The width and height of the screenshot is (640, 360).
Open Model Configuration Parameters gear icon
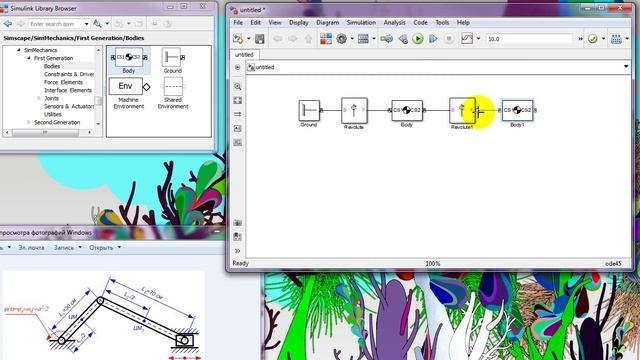point(342,39)
